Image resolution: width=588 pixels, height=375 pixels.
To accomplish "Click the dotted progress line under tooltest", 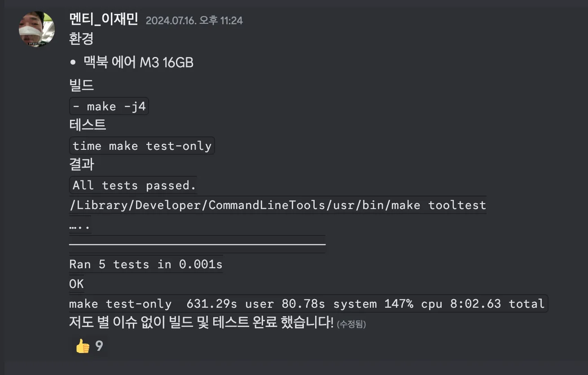I will [80, 227].
